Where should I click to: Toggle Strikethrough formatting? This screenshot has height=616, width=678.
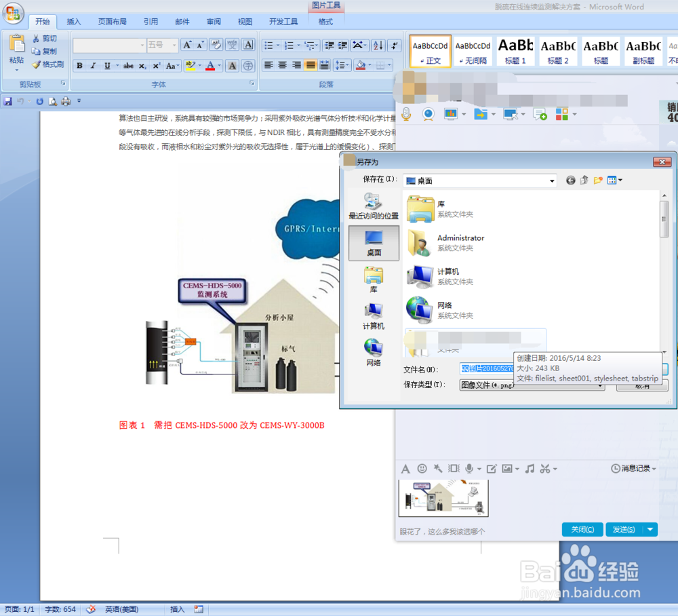point(128,66)
